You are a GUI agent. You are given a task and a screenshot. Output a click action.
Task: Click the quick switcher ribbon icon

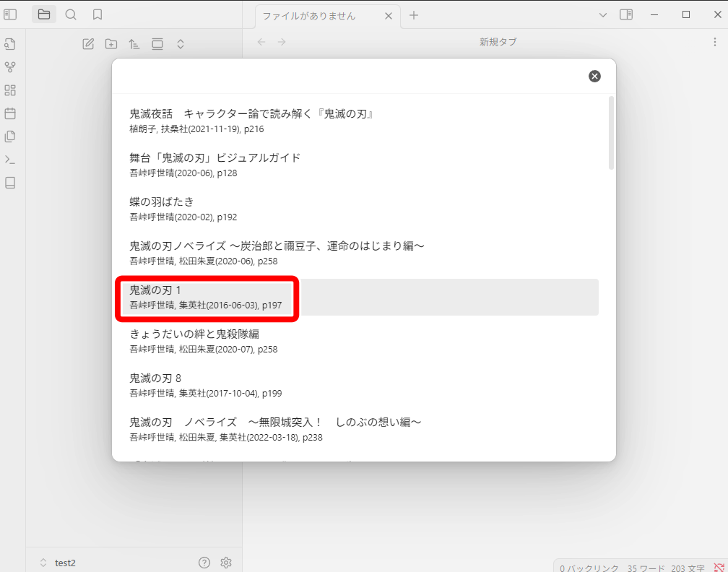[x=10, y=44]
